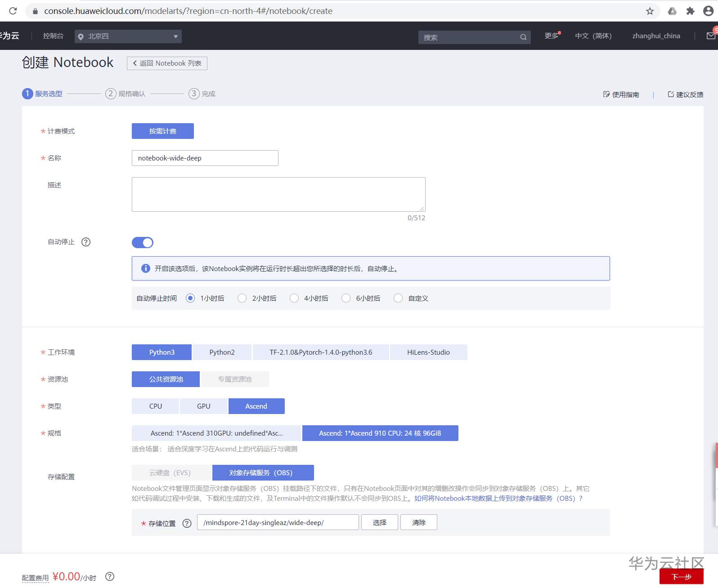Select the GPU type option

(204, 406)
